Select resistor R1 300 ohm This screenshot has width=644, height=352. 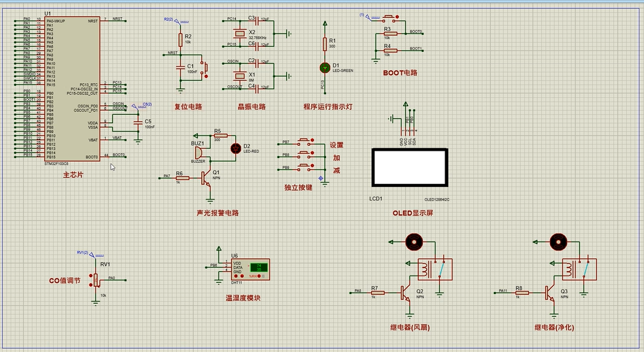(x=325, y=44)
